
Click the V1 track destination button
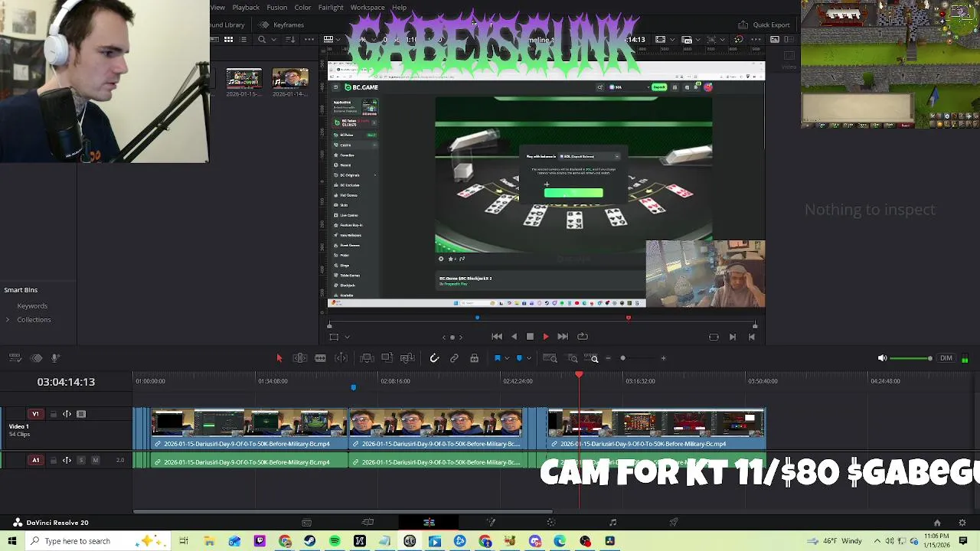[x=35, y=414]
